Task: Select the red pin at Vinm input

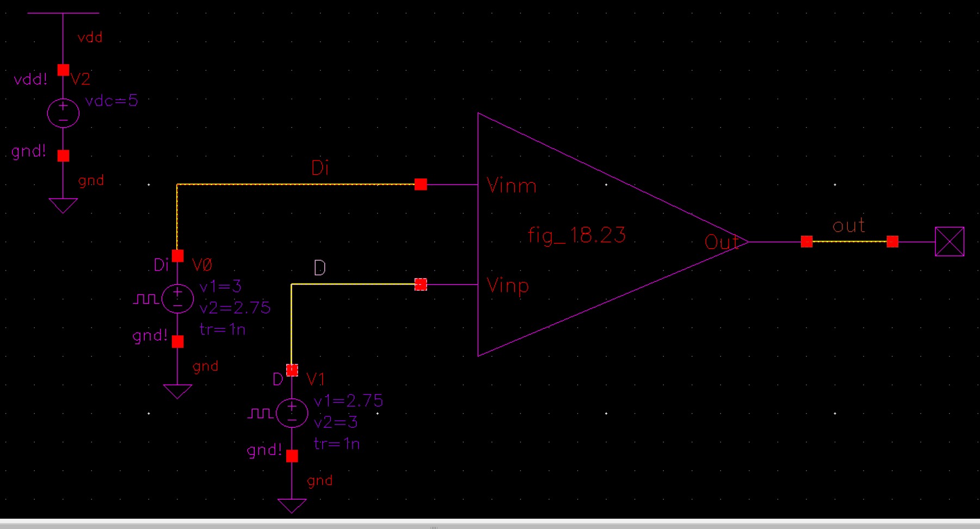Action: coord(420,185)
